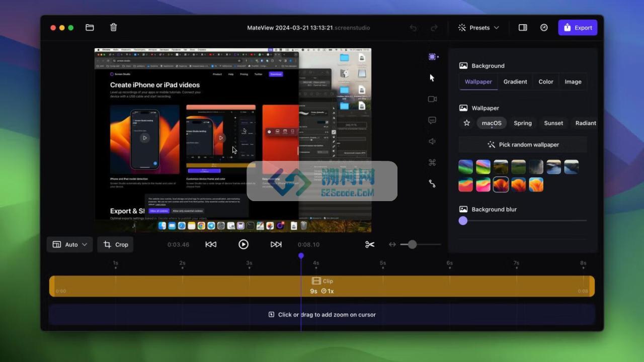The height and width of the screenshot is (362, 644).
Task: Click the recording preview canvas
Action: tap(233, 140)
